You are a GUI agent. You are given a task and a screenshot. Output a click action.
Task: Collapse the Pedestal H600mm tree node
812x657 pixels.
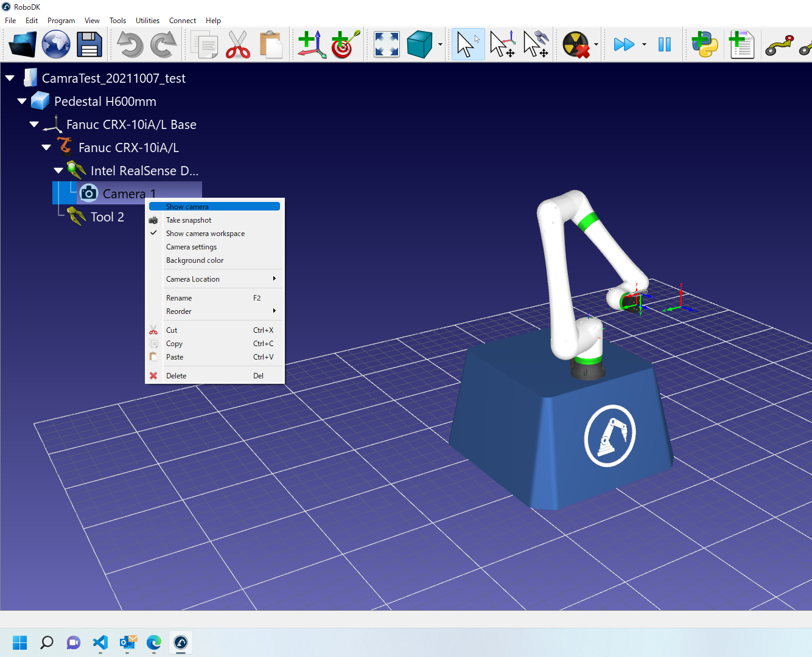[22, 102]
